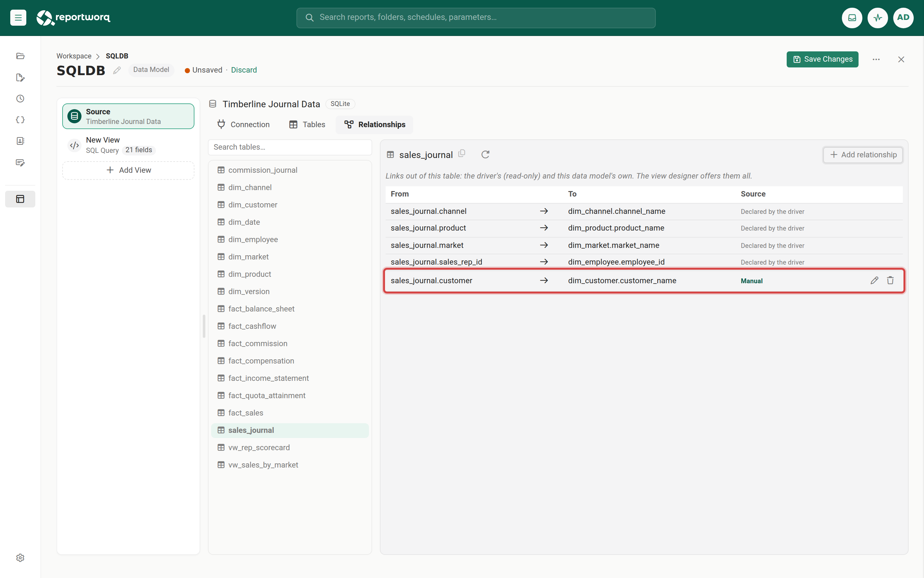924x578 pixels.
Task: Open the AD user avatar menu
Action: [x=903, y=18]
